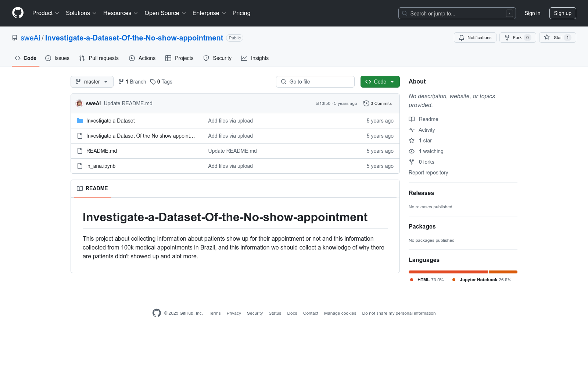Click the Sign up button

563,13
